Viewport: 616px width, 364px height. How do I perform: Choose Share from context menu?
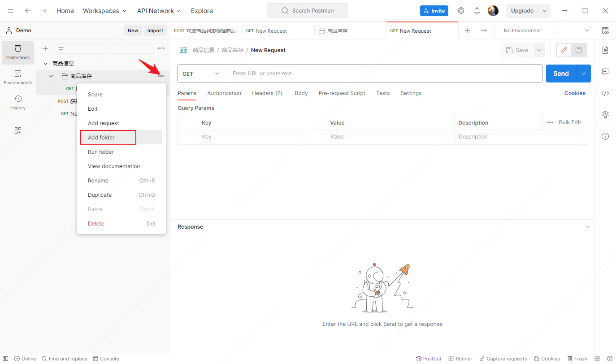121,95
